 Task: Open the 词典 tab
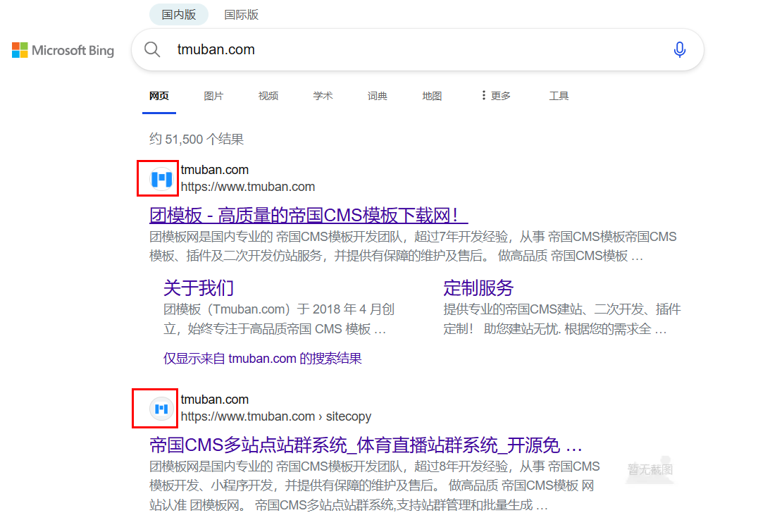tap(377, 96)
